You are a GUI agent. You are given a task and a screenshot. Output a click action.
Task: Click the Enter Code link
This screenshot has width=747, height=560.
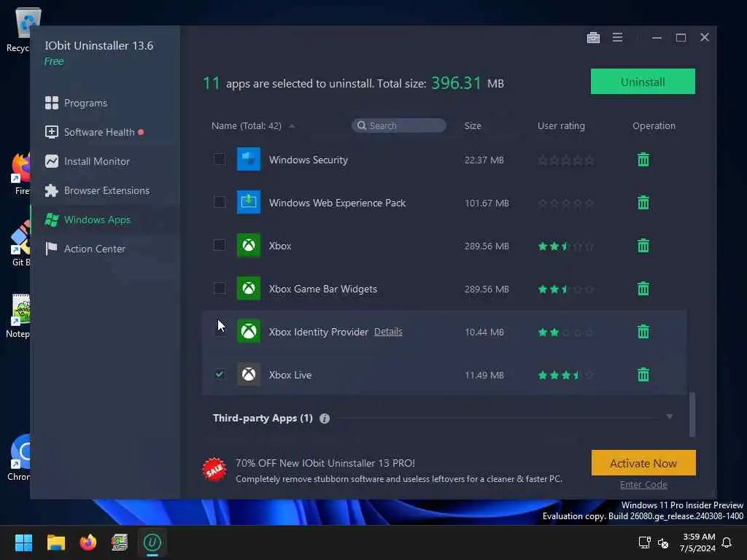click(643, 485)
